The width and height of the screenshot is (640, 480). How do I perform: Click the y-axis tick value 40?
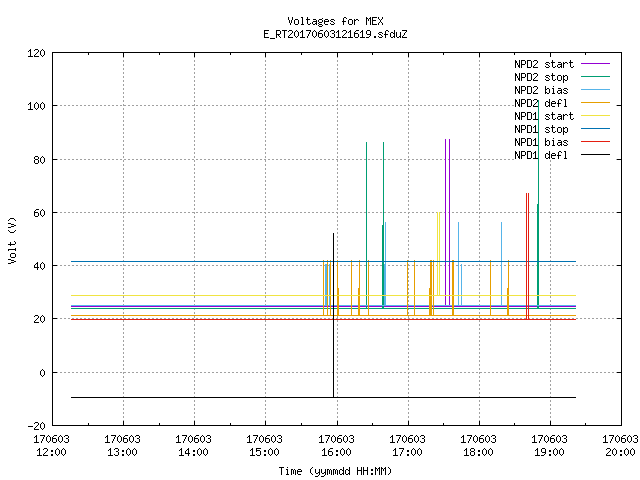[x=39, y=267]
